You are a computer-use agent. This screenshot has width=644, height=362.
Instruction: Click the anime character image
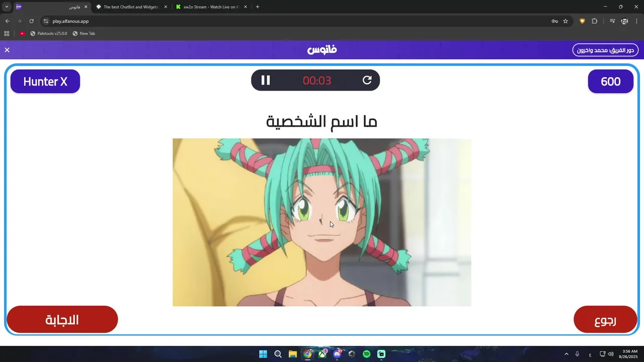322,222
